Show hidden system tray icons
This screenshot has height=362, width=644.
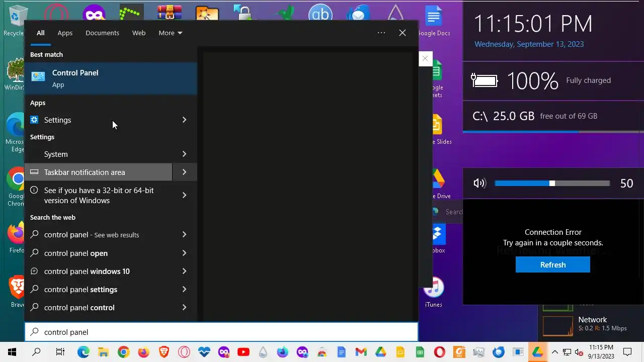pos(555,352)
